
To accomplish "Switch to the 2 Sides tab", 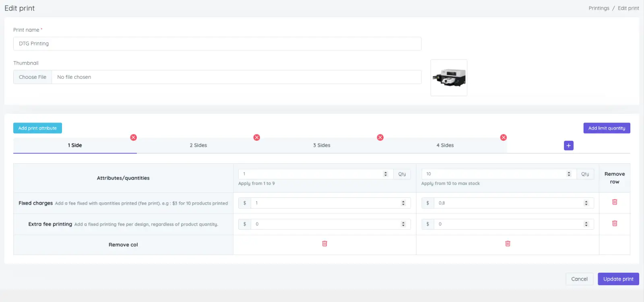I will pos(198,145).
